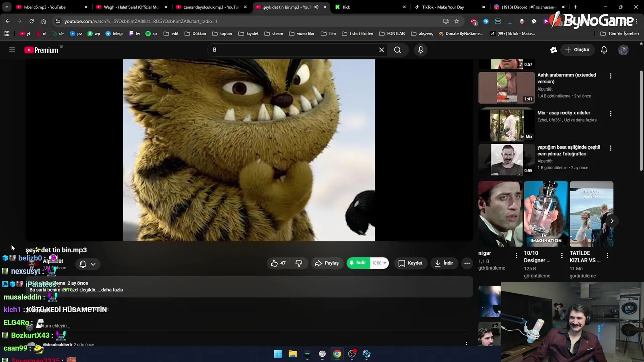The image size is (644, 362).
Task: Share the video via Paylaş
Action: 327,263
